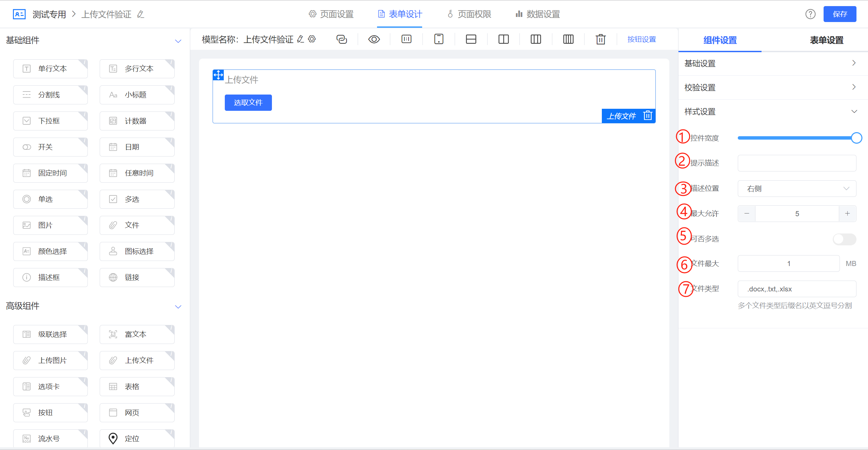Open the 描述位置 dropdown showing 右侧
This screenshot has width=868, height=450.
[797, 189]
